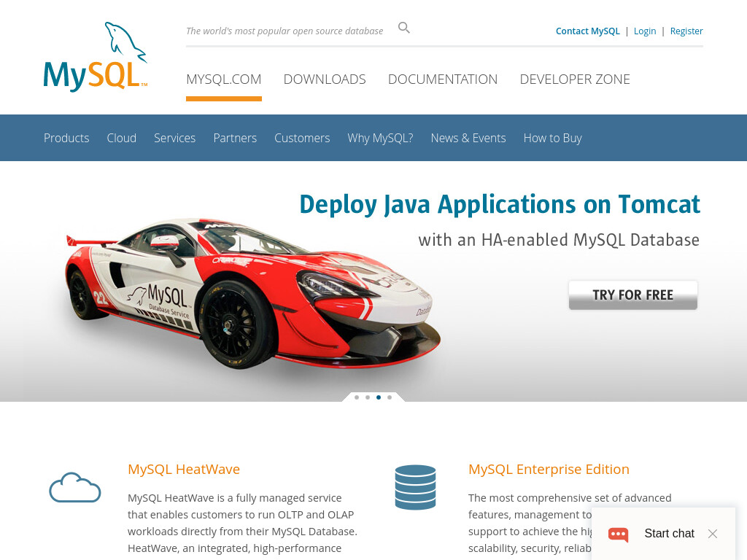Viewport: 747px width, 560px height.
Task: Select the second carousel dot
Action: (x=368, y=397)
